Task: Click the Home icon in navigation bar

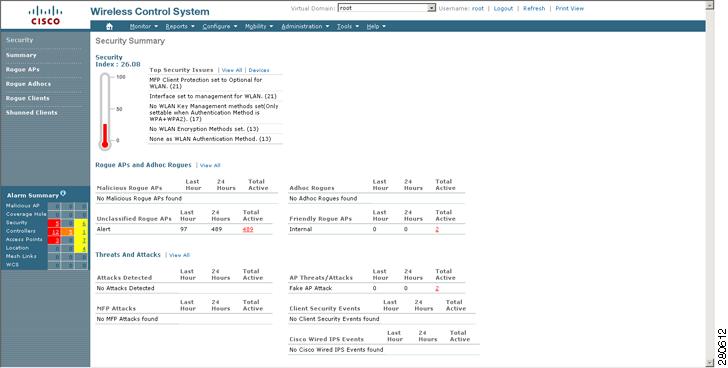Action: [x=109, y=26]
